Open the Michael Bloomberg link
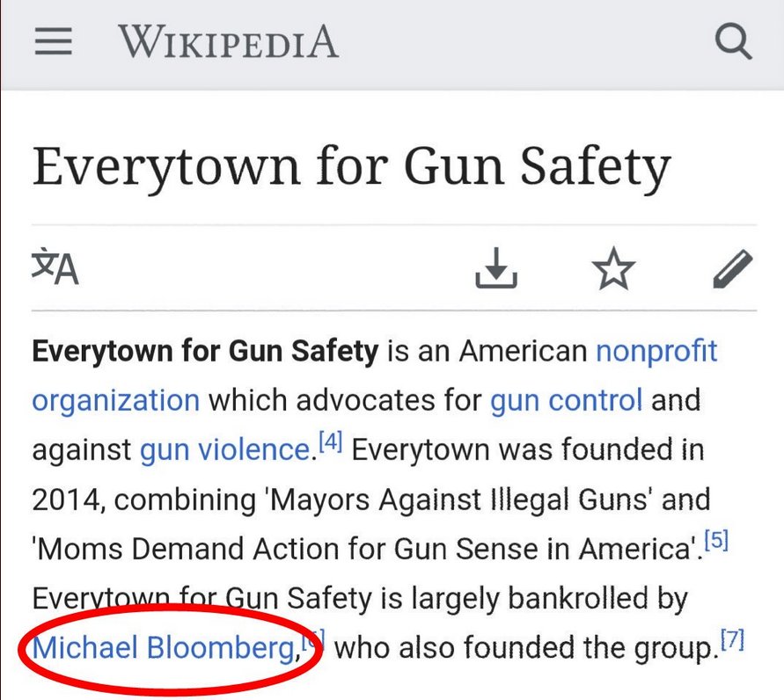 [163, 649]
